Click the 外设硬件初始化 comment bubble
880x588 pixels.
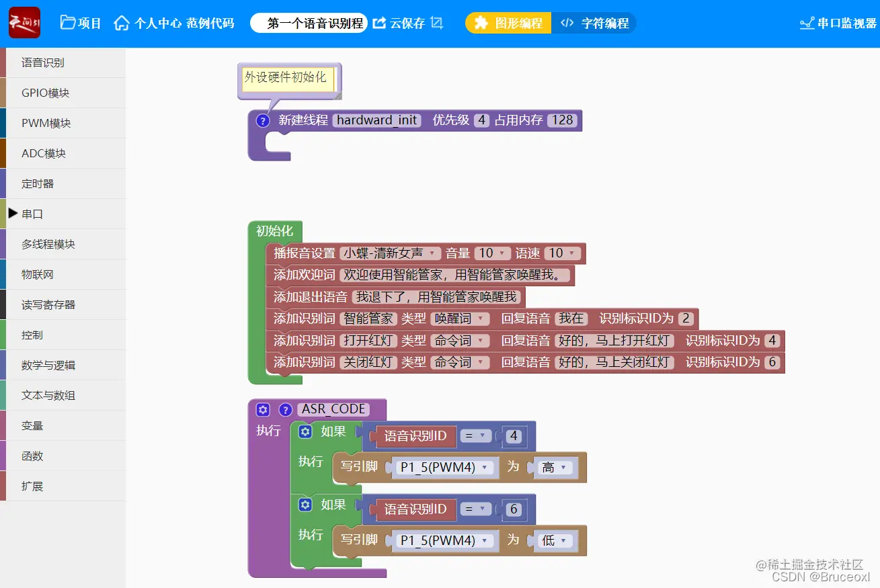coord(289,80)
